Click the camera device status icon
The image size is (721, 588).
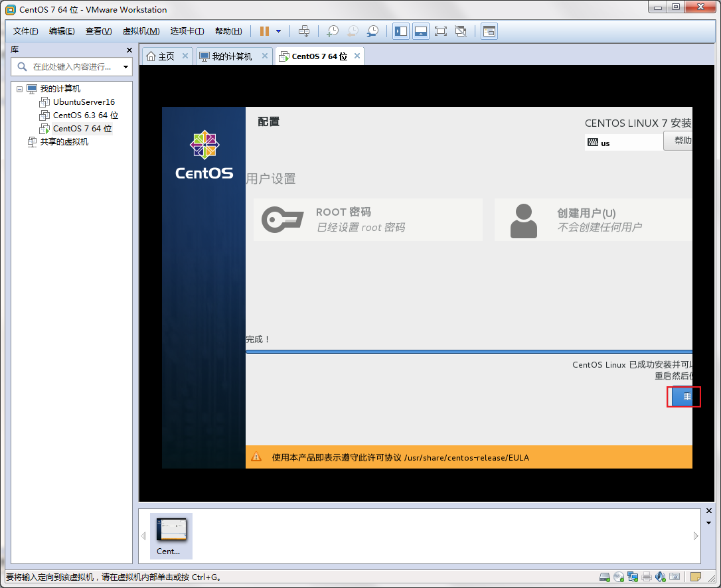675,577
